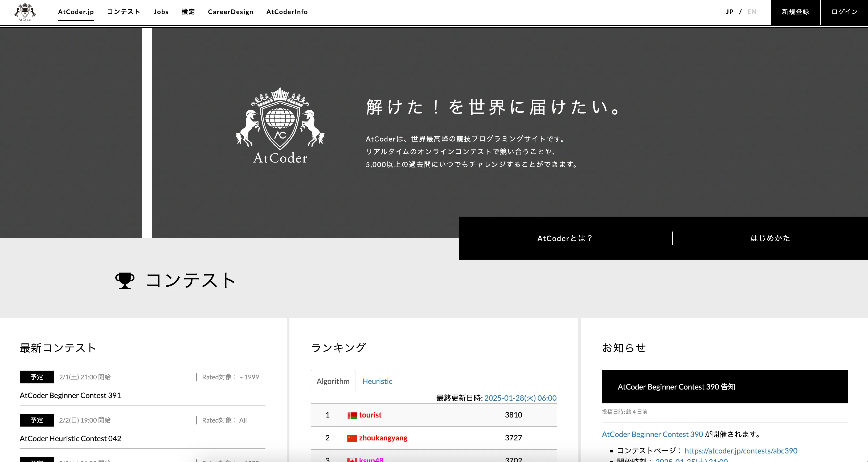868x462 pixels.
Task: Select the Algorithm ranking tab
Action: coord(333,381)
